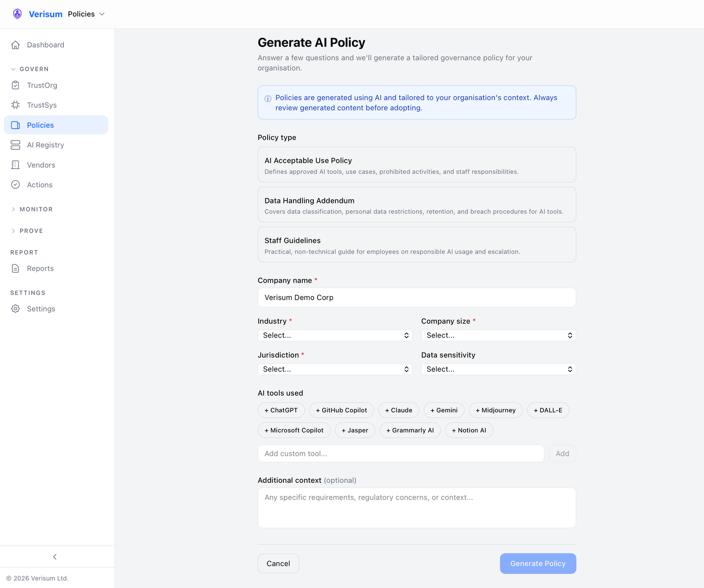Select the TrustOrg icon in the sidebar

[x=15, y=85]
